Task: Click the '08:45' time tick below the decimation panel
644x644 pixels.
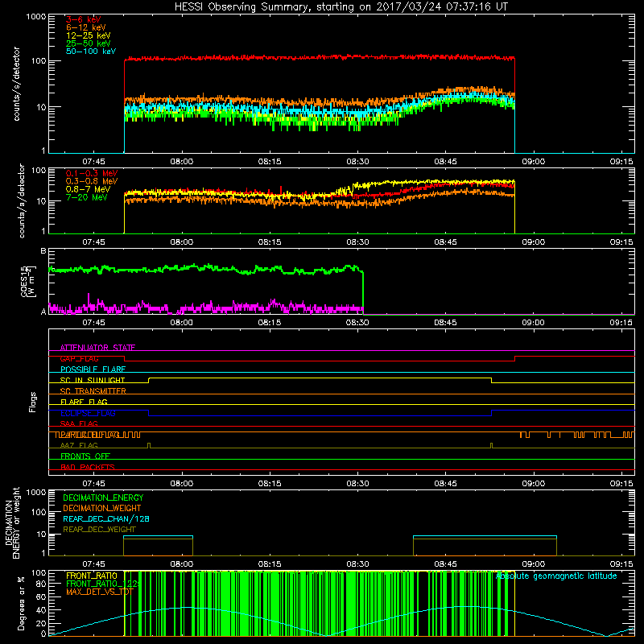Action: [x=446, y=564]
